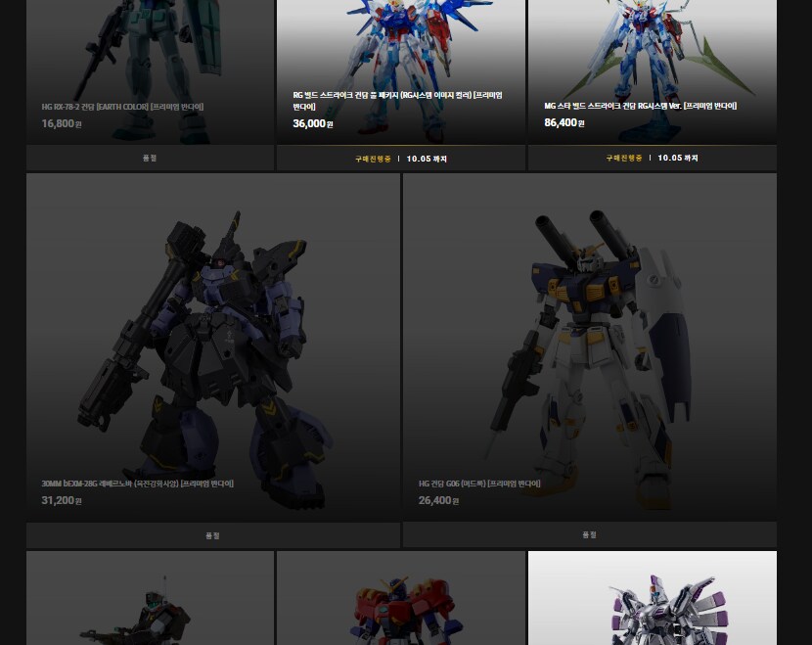812x645 pixels.
Task: Open the purple and silver mecha thumbnail
Action: click(652, 602)
